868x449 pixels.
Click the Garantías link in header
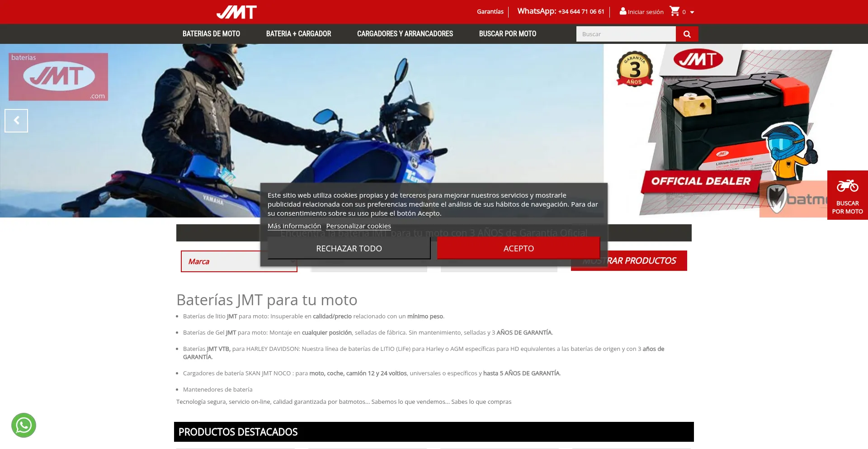point(490,12)
